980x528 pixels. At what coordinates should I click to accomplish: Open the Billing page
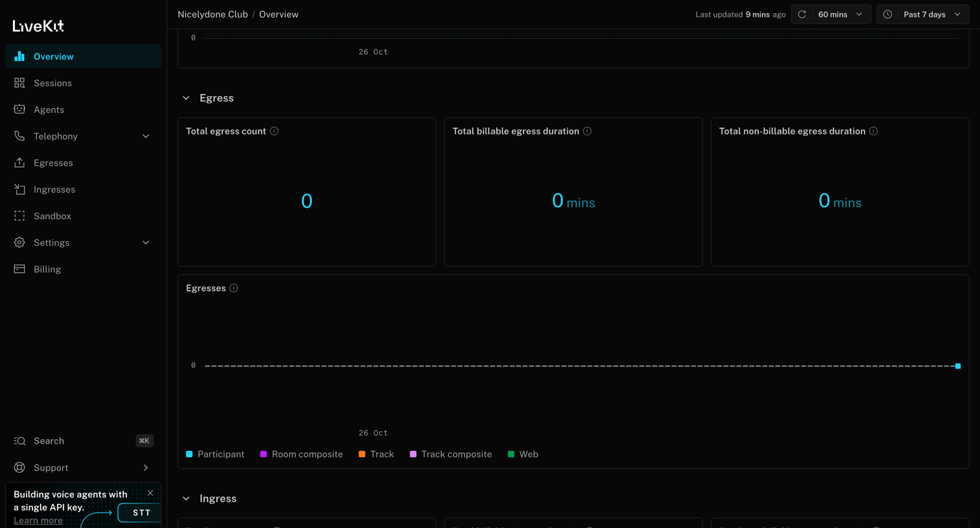pos(83,269)
